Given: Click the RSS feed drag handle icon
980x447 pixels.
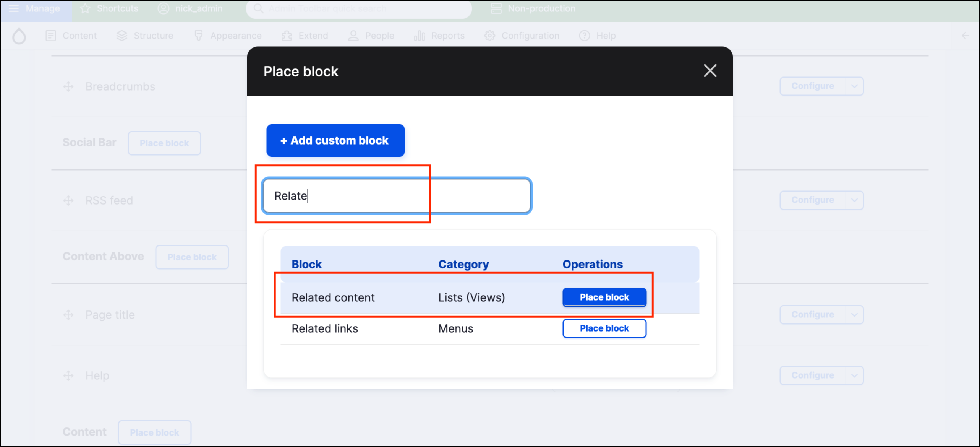Looking at the screenshot, I should 68,200.
